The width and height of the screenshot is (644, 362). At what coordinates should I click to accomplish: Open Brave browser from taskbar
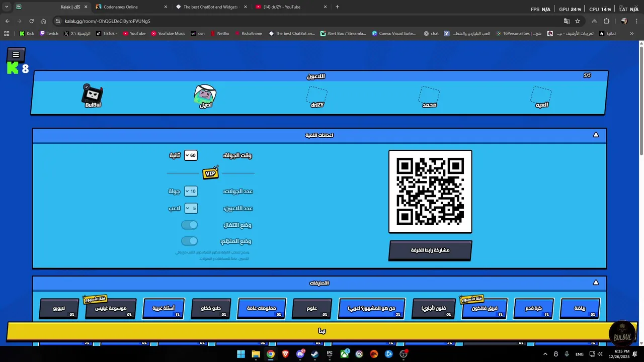(x=285, y=354)
